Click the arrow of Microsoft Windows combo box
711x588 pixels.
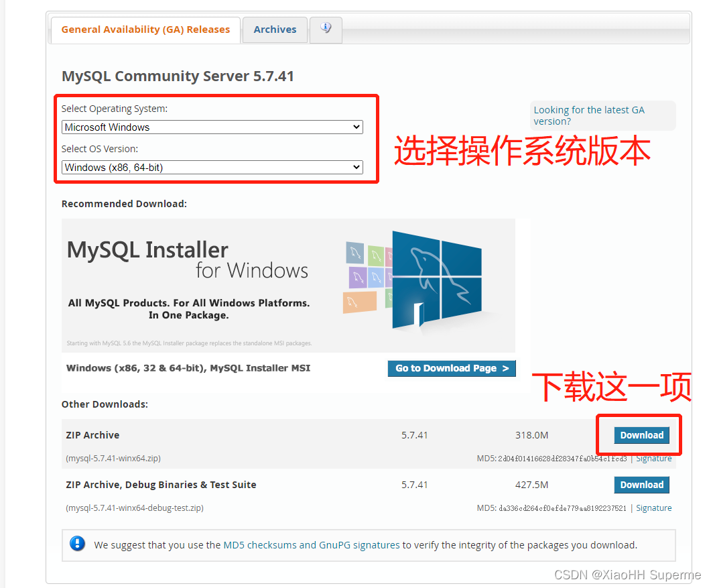pyautogui.click(x=357, y=127)
